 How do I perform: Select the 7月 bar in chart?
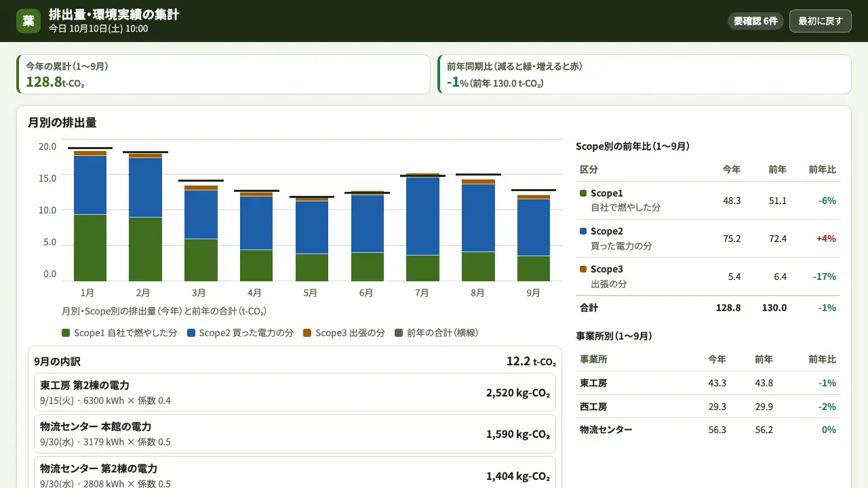[422, 227]
